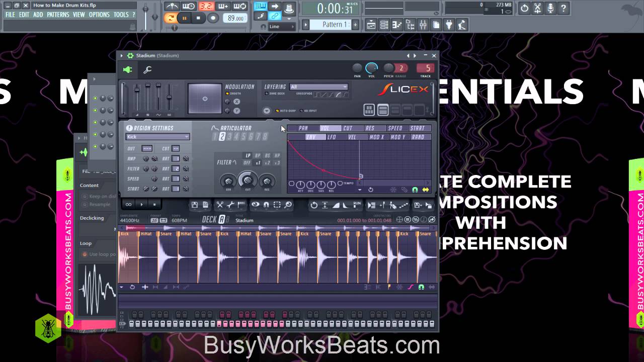Screen dimensions: 644x362
Task: Expand the Stadium window title arrow menu
Action: 121,55
